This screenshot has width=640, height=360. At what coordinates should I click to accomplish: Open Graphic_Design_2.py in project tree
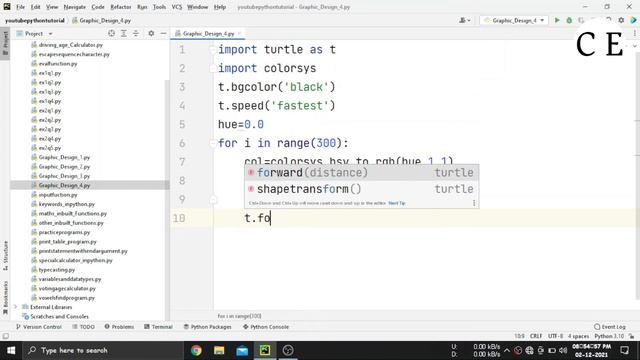64,167
